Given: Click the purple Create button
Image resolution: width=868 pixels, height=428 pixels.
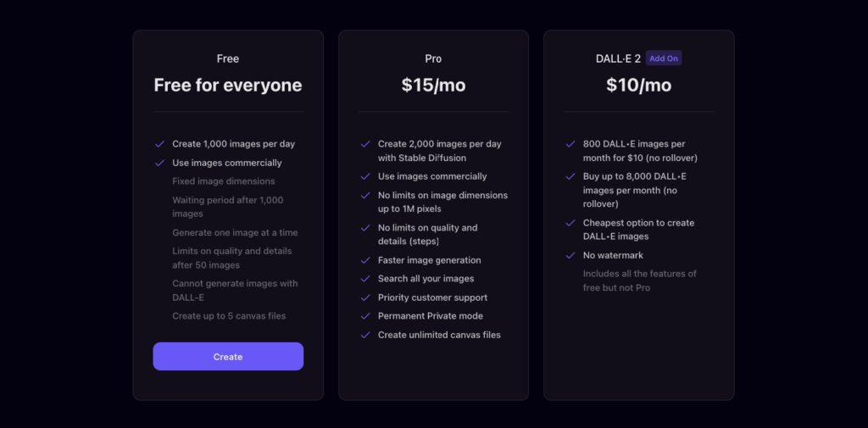Looking at the screenshot, I should pyautogui.click(x=228, y=357).
